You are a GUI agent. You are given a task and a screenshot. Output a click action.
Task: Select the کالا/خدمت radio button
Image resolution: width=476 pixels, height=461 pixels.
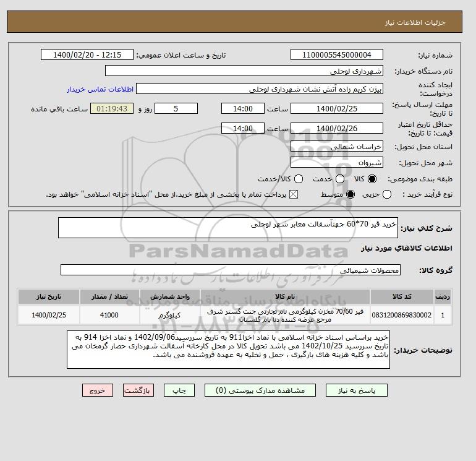click(299, 179)
